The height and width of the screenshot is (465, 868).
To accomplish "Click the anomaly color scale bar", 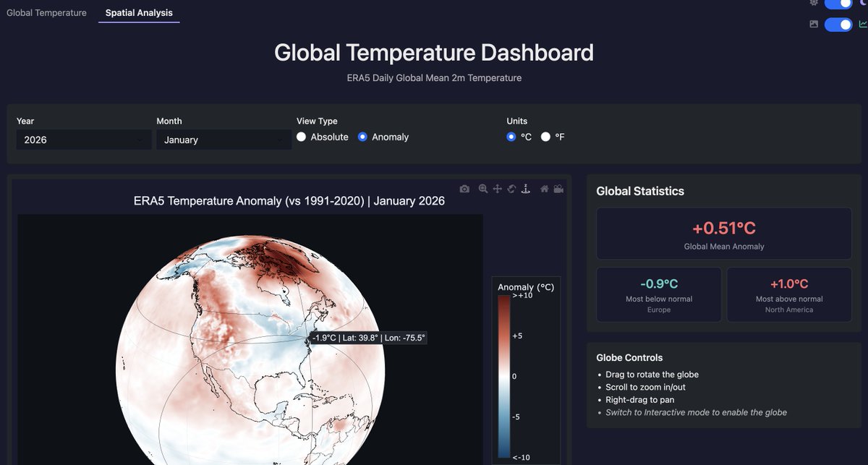I will click(x=503, y=376).
